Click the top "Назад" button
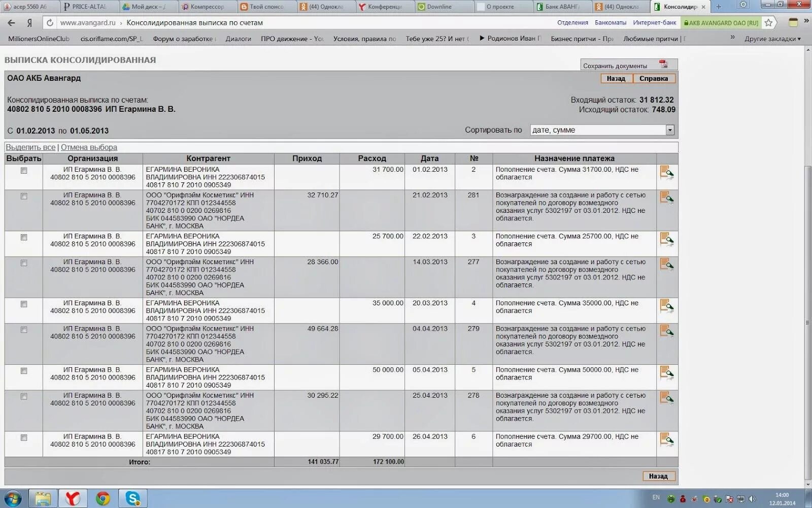Image resolution: width=812 pixels, height=508 pixels. tap(616, 79)
